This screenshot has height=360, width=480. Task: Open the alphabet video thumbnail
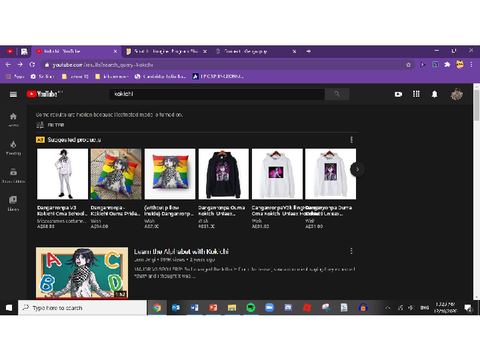point(82,272)
